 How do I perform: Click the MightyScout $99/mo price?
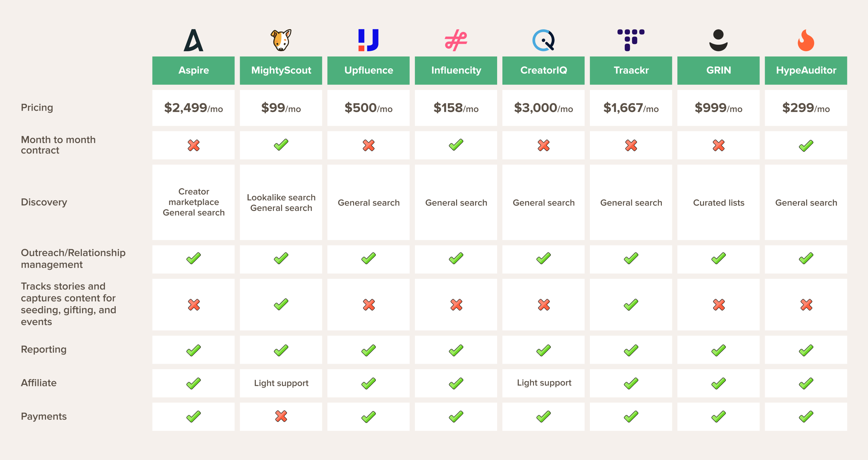(281, 108)
